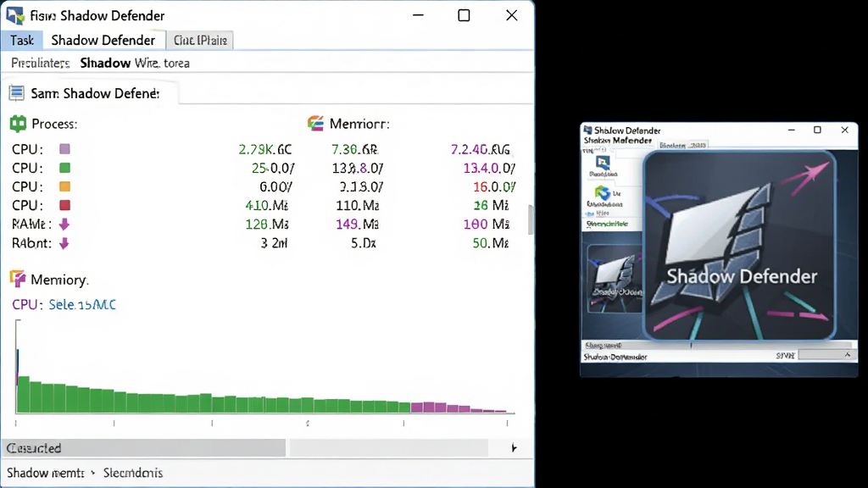
Task: Click the purple bars at end of usage chart
Action: 459,408
